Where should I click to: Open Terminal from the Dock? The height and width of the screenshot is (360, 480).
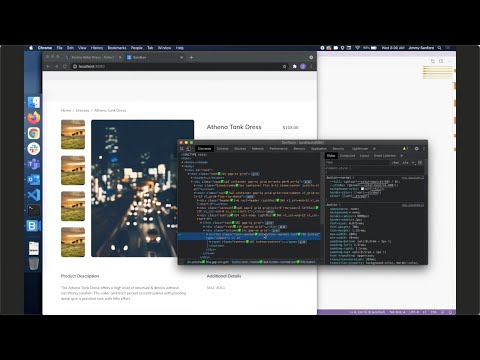(x=34, y=210)
